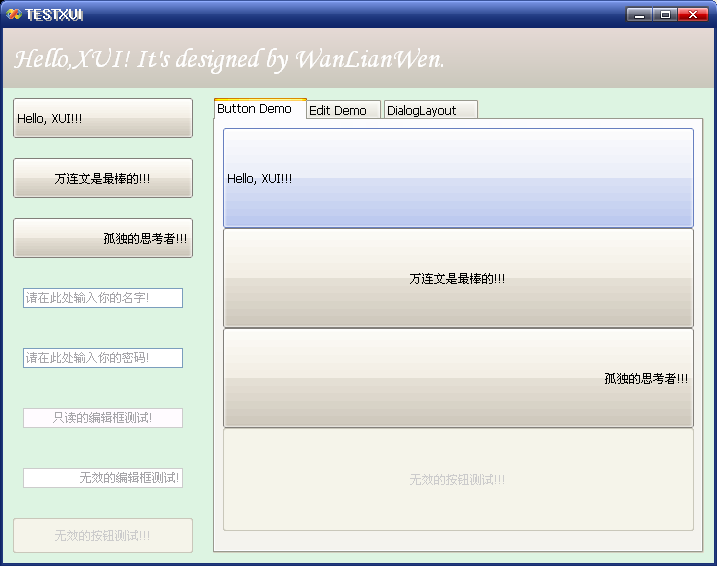
Task: Open the Edit Demo tab
Action: tap(343, 110)
